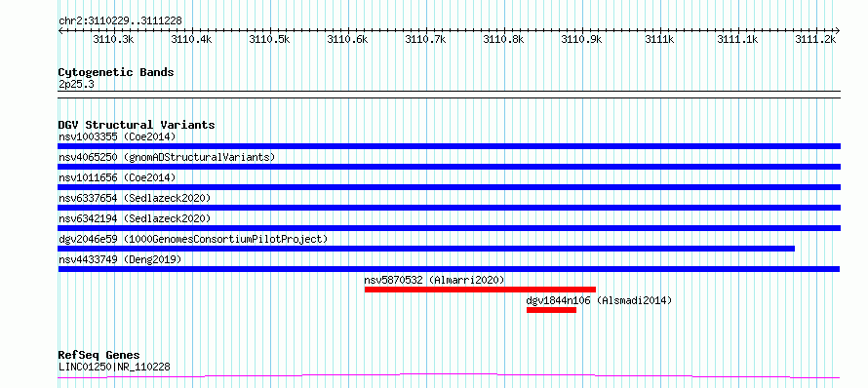The image size is (868, 388).
Task: Click the 3111k ruler mark
Action: coord(660,39)
